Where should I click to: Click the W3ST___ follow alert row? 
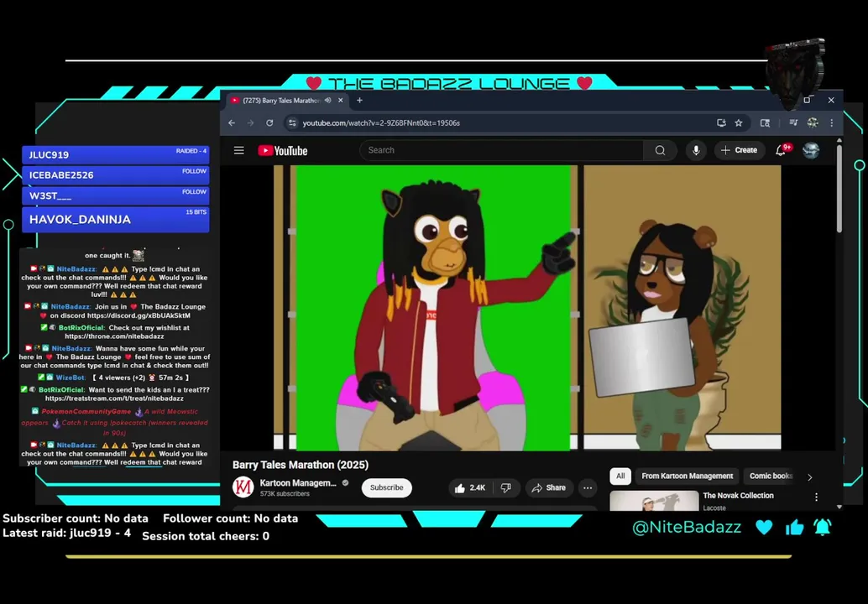point(116,195)
